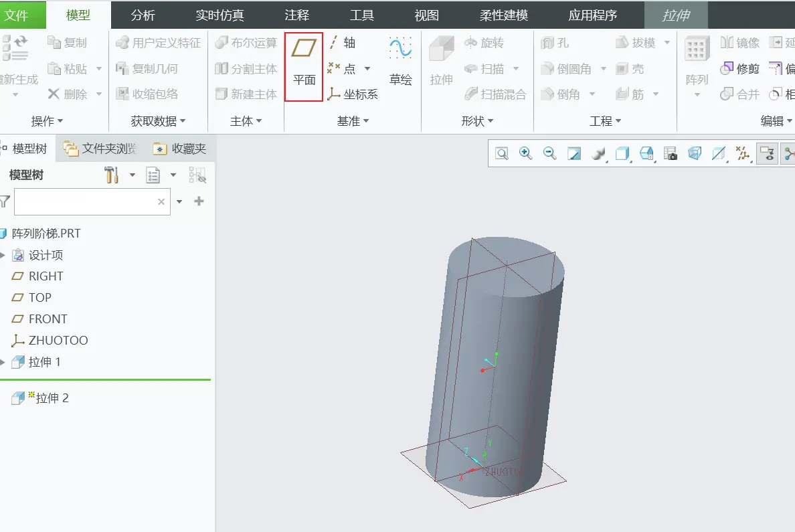
Task: Toggle the perspective view icon
Action: [x=695, y=153]
